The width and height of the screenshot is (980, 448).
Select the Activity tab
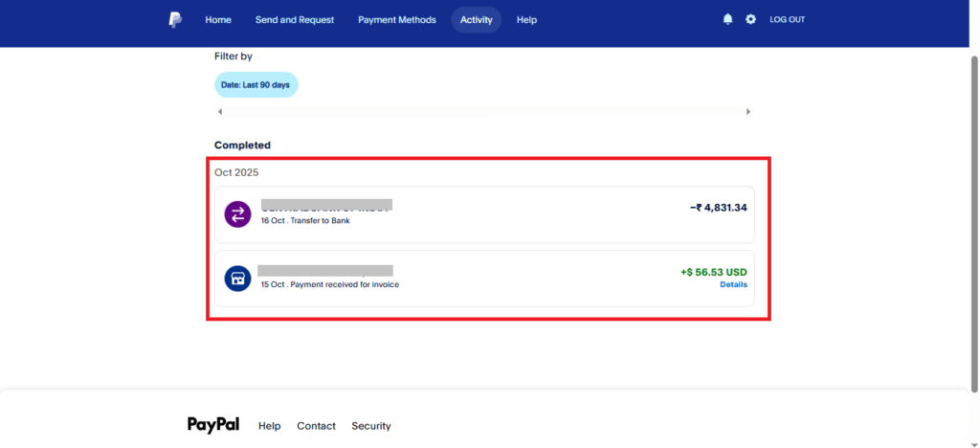(477, 20)
